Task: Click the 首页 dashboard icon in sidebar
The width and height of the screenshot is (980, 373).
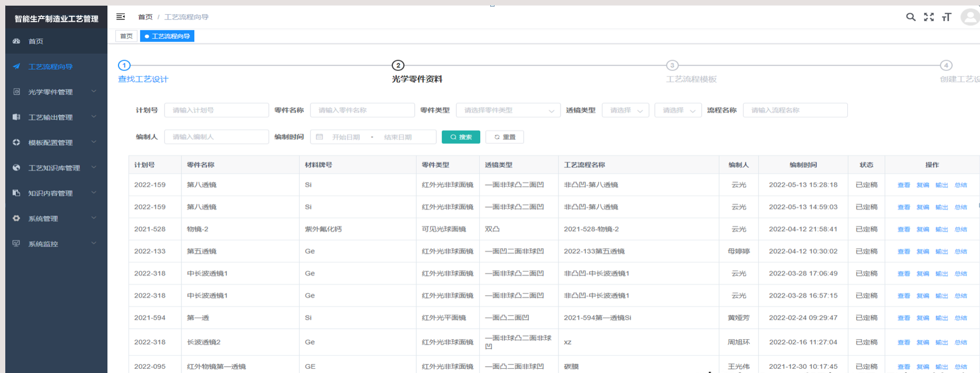Action: (16, 41)
